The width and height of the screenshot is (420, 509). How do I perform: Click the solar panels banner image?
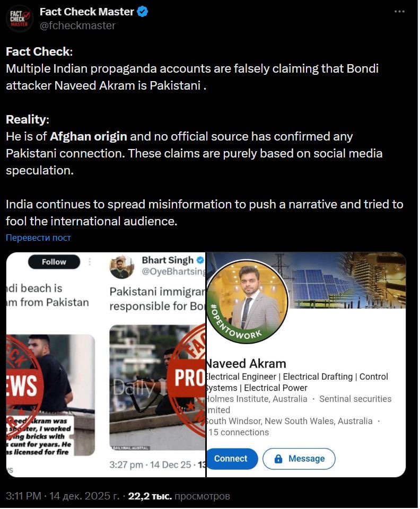click(x=347, y=280)
